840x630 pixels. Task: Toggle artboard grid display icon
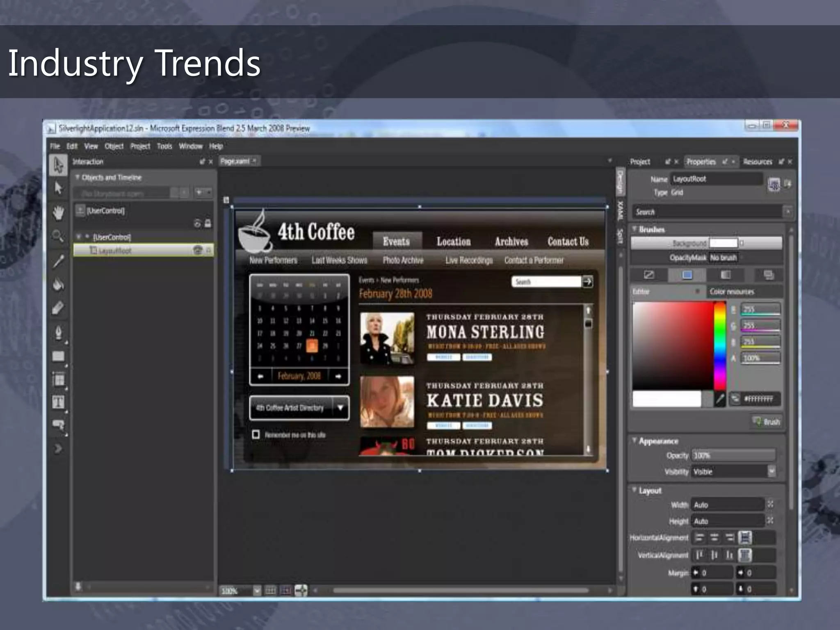click(x=270, y=591)
